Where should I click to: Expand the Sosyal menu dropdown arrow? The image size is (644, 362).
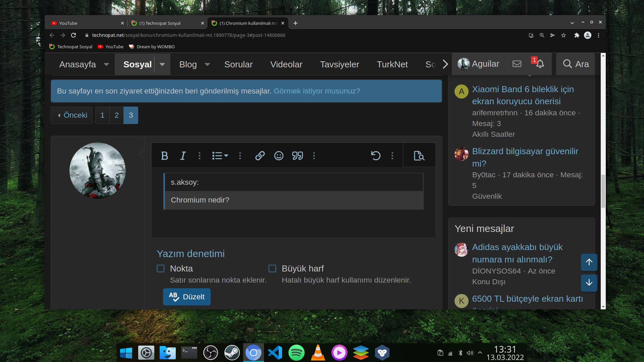pos(162,64)
